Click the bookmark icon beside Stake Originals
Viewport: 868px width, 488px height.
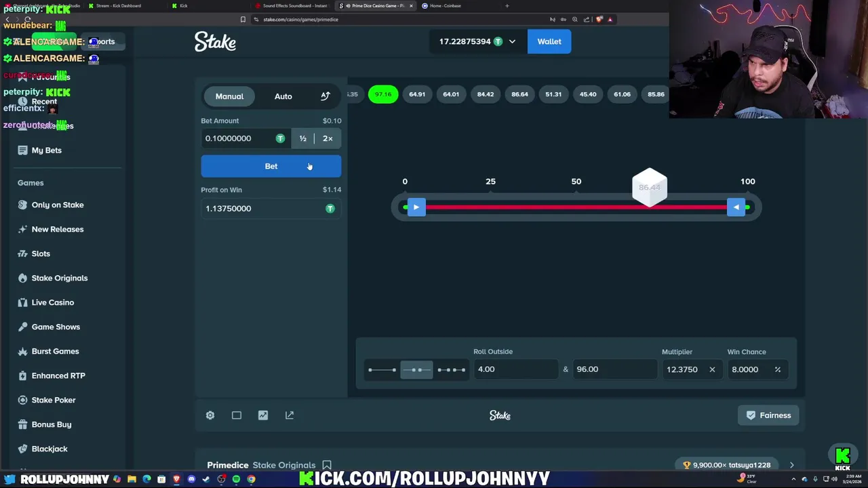pos(327,465)
